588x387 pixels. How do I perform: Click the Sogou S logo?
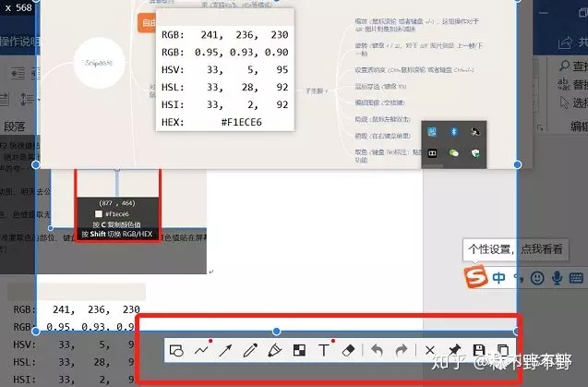pos(475,276)
